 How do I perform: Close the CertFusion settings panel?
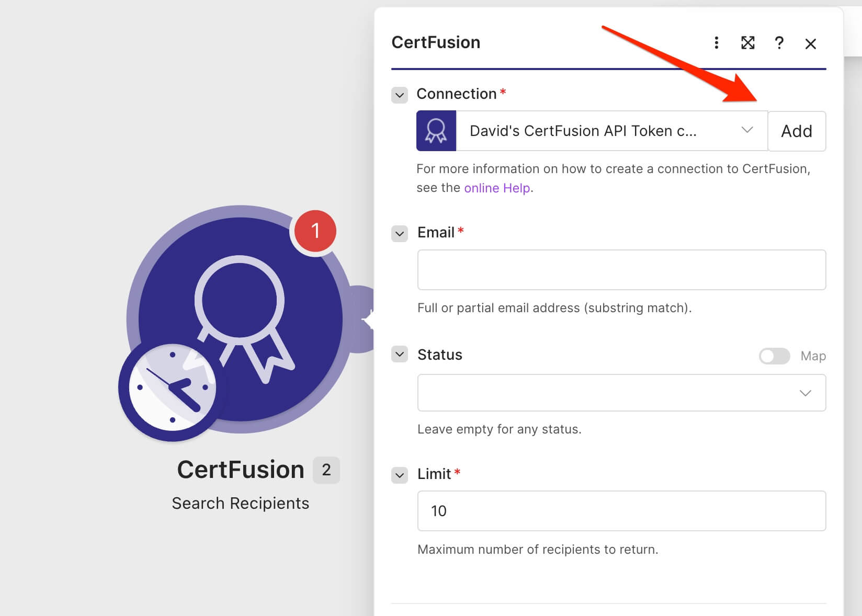(811, 44)
